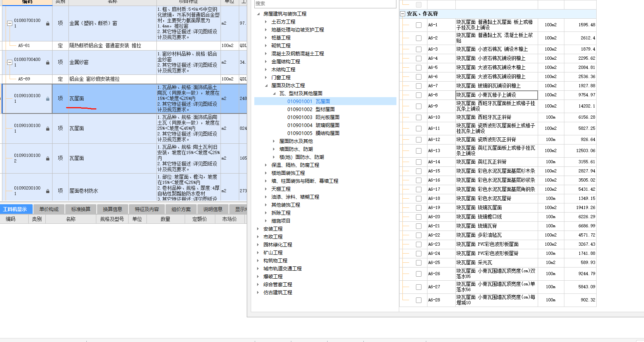
Task: Select 综合管廊工程 in the tree
Action: tap(278, 285)
